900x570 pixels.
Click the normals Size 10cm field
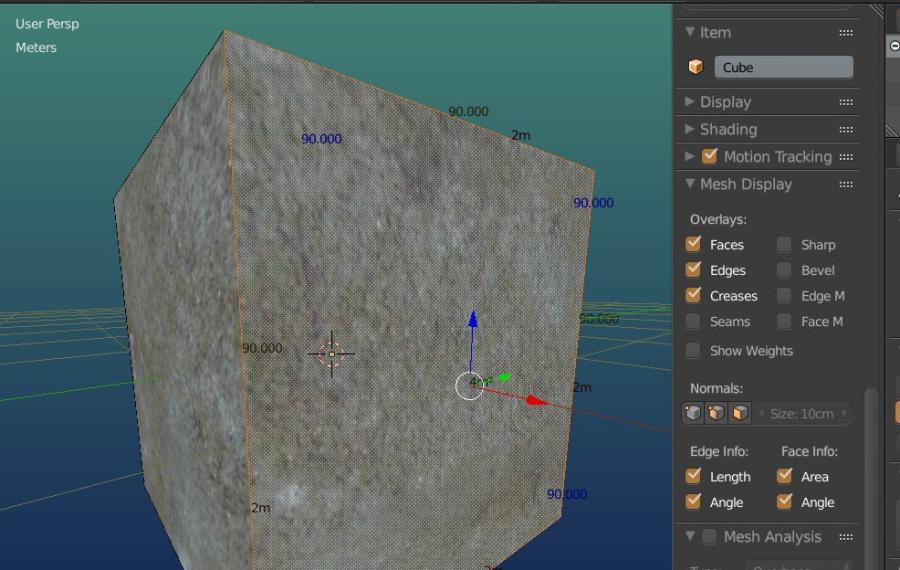coord(802,413)
